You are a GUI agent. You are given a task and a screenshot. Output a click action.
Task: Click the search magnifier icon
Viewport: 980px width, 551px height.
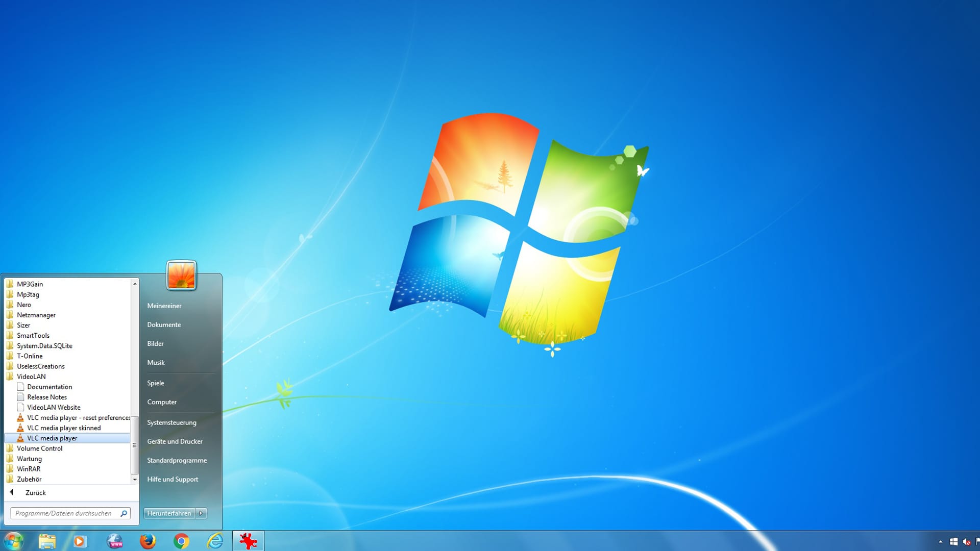(x=124, y=513)
